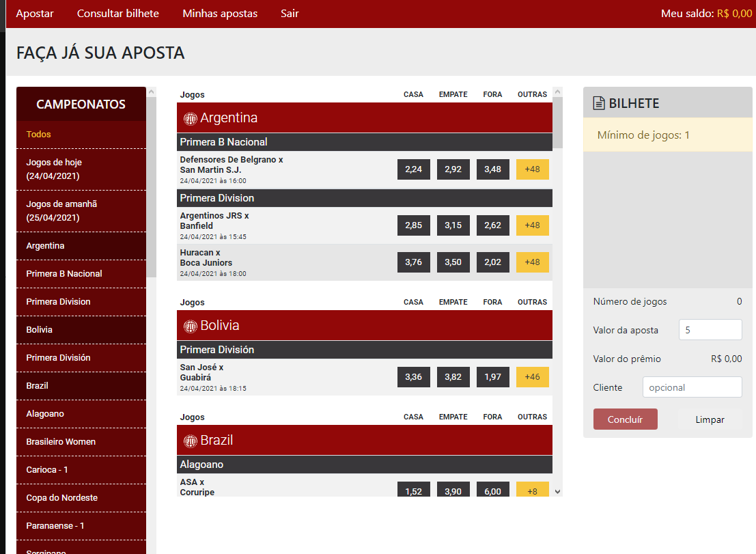
Task: Click the globe icon beside Argentina
Action: (x=191, y=118)
